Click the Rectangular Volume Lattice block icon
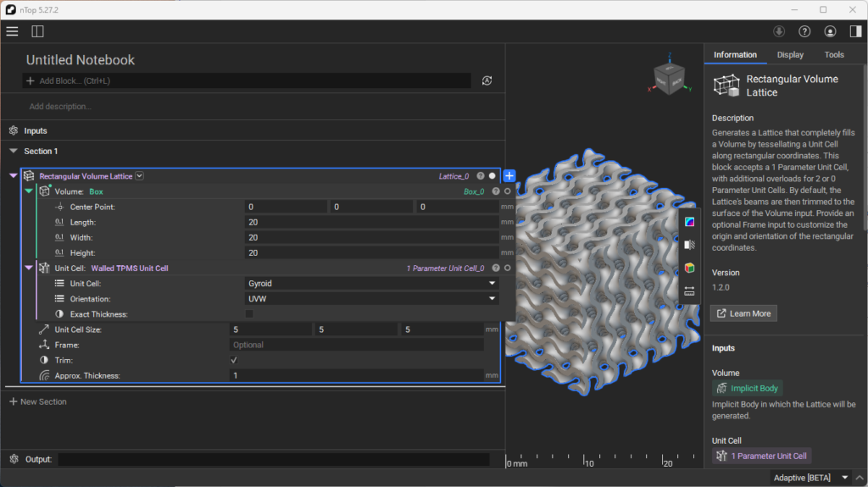The image size is (868, 487). point(29,176)
